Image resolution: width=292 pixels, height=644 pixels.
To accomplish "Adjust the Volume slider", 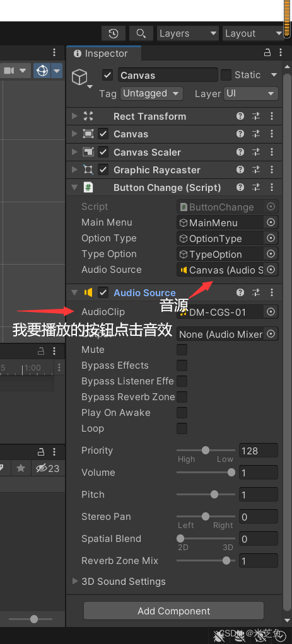I will coord(206,473).
